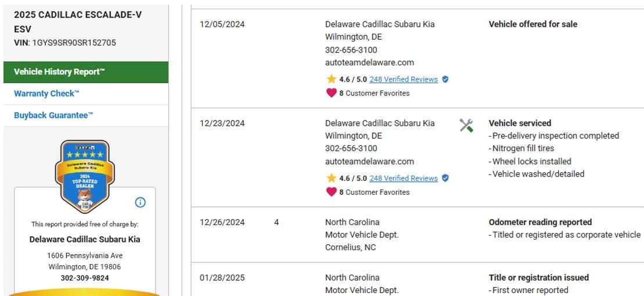Switch to the Buyback Guarantee tab

[53, 115]
